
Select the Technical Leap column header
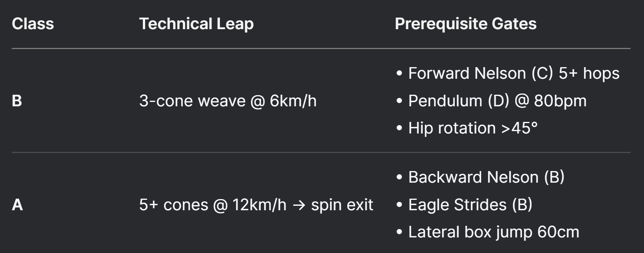coord(196,24)
